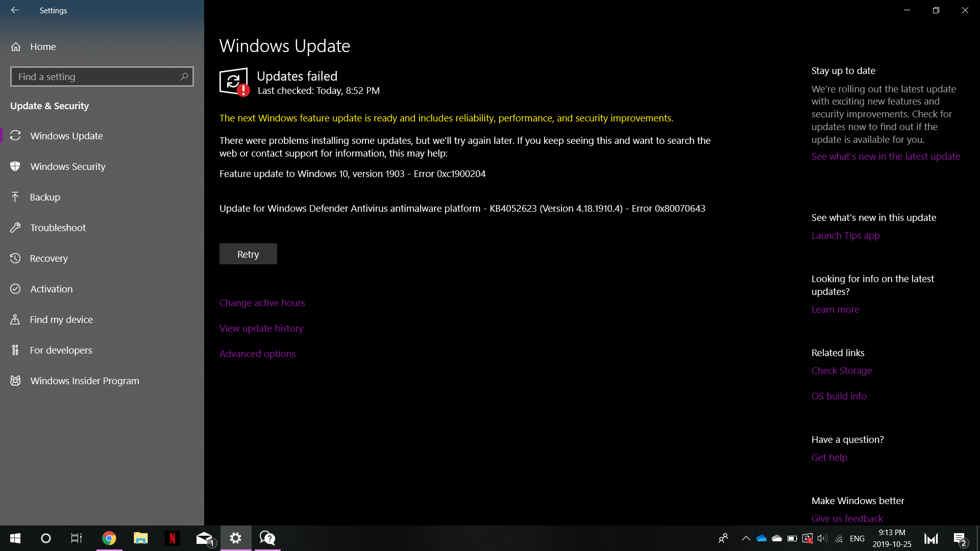Click the Retry button
The width and height of the screenshot is (980, 551).
pyautogui.click(x=248, y=254)
